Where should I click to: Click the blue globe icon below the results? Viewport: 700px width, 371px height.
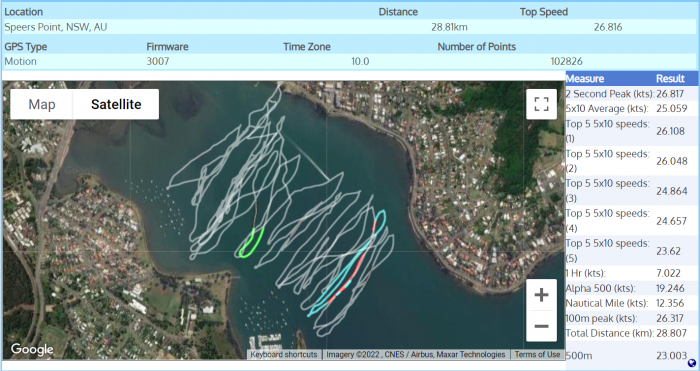(x=692, y=363)
